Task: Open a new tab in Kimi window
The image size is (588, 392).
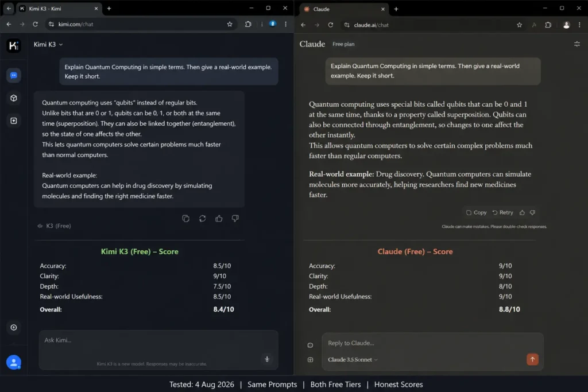Action: [109, 9]
